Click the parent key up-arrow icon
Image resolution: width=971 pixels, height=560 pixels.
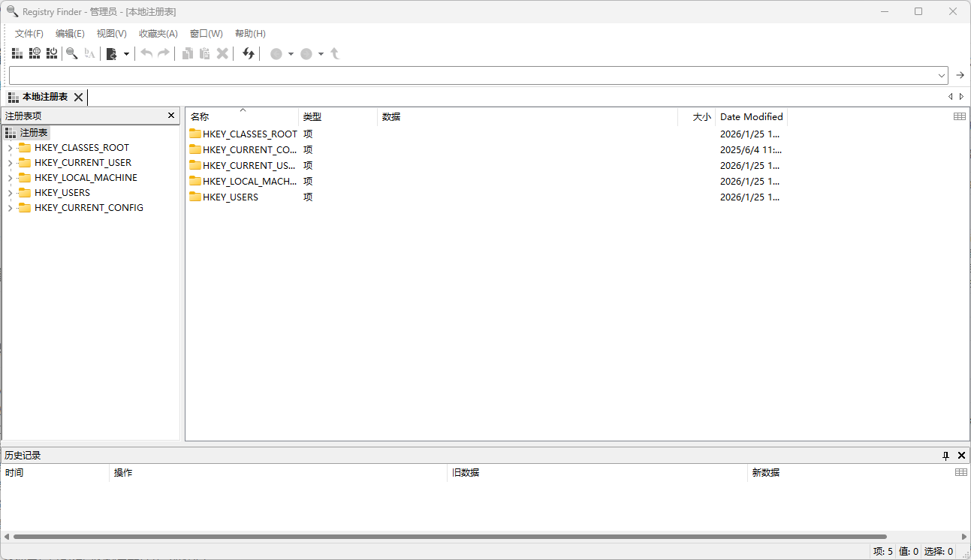click(335, 53)
